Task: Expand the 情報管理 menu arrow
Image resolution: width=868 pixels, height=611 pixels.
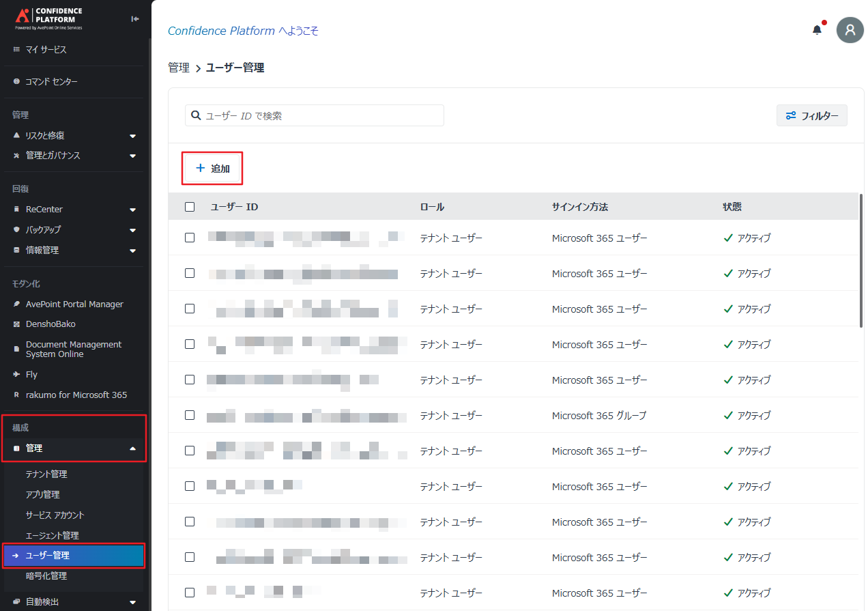Action: coord(132,251)
